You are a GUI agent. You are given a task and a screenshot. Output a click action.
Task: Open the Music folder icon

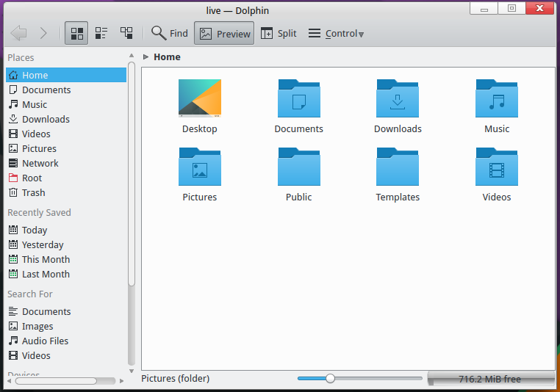click(497, 99)
